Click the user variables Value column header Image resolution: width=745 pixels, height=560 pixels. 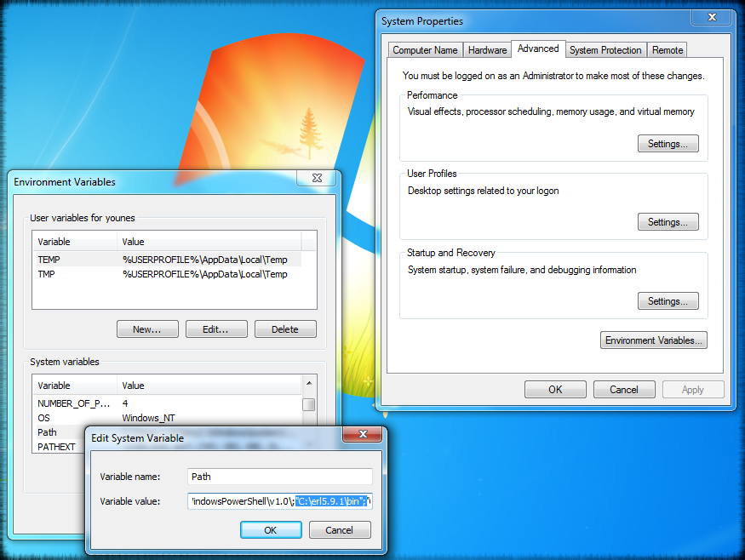tap(209, 242)
